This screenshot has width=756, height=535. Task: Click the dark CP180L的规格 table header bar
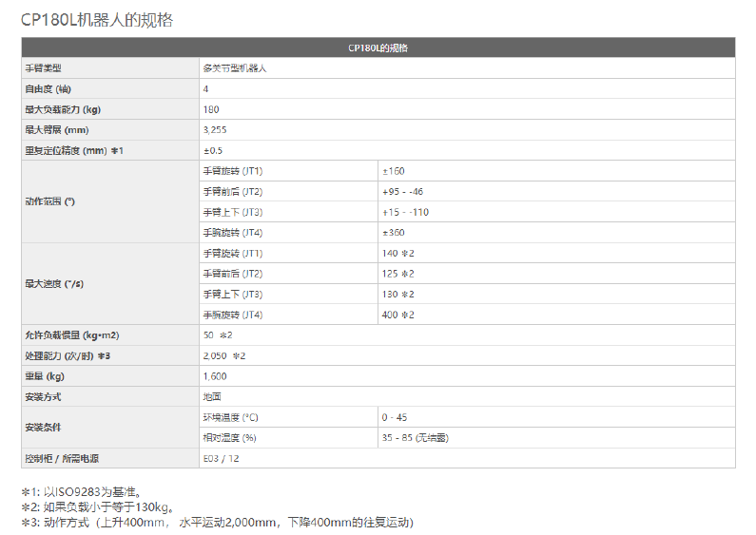(378, 48)
